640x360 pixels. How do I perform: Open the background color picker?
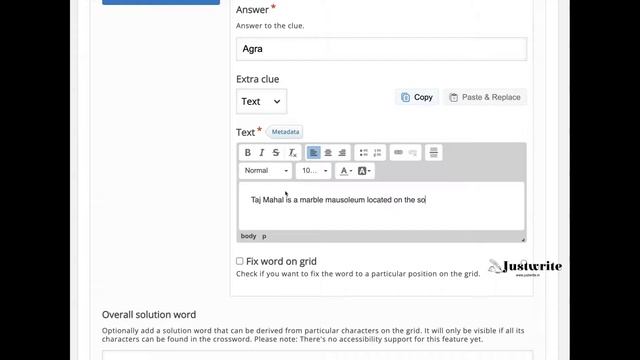[x=364, y=171]
